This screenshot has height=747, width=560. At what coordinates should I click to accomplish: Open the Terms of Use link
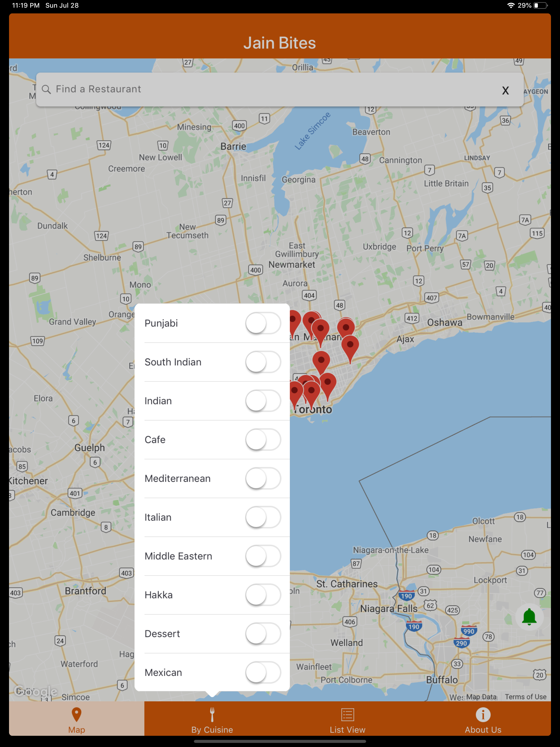526,697
